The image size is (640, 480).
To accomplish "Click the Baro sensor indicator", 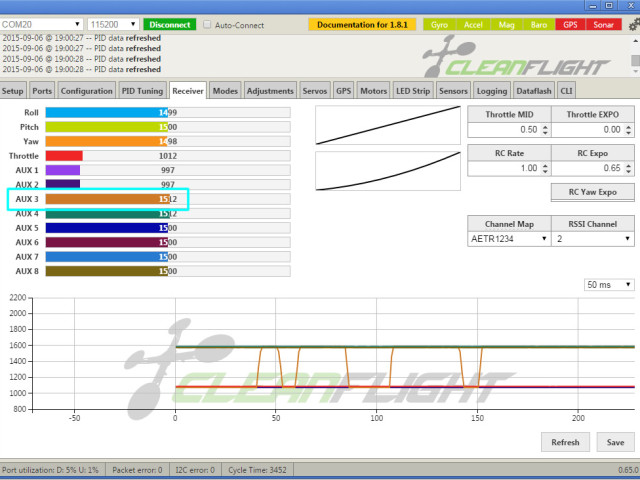I will point(539,24).
